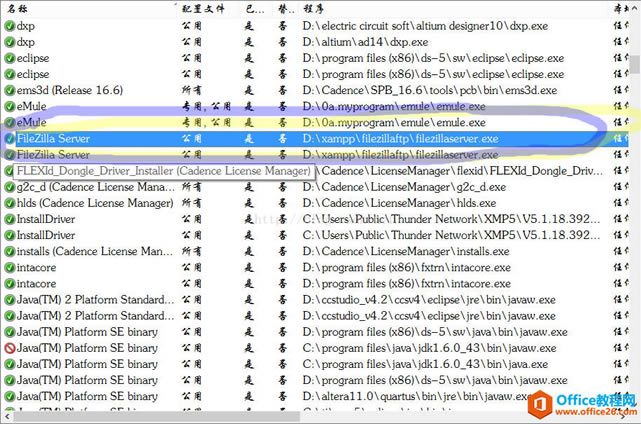The width and height of the screenshot is (641, 424).
Task: Click 否 override cell in hlds row
Action: [282, 203]
